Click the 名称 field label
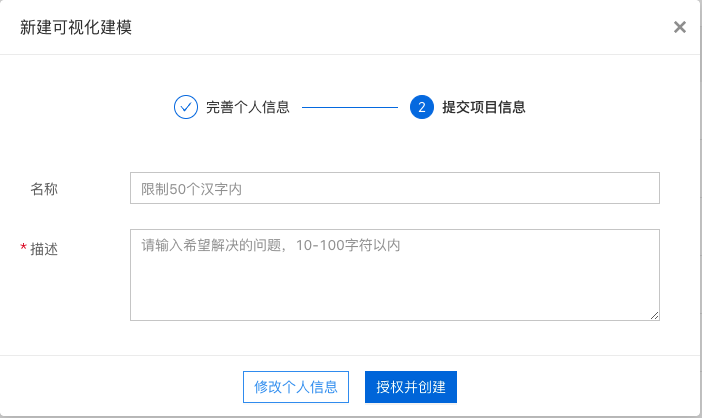This screenshot has height=418, width=702. [x=44, y=189]
